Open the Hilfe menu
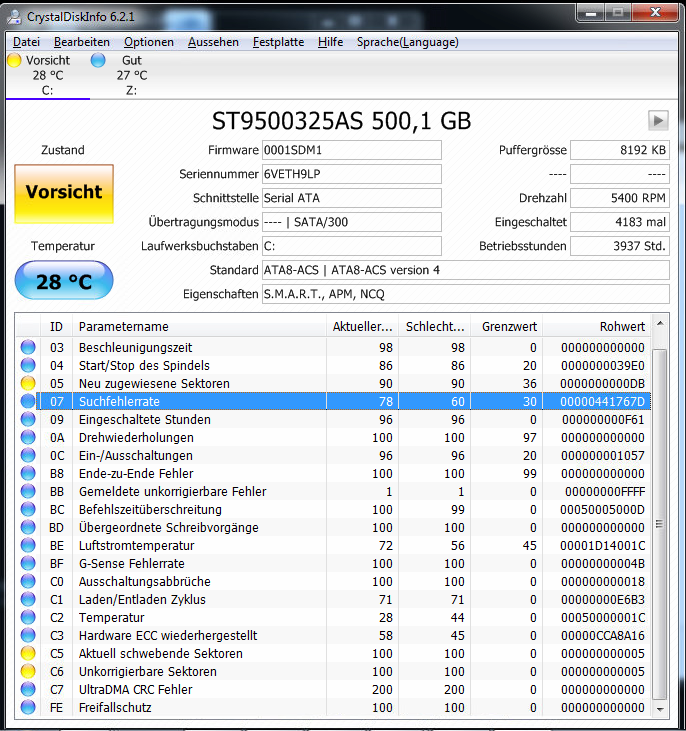686x731 pixels. (x=330, y=42)
